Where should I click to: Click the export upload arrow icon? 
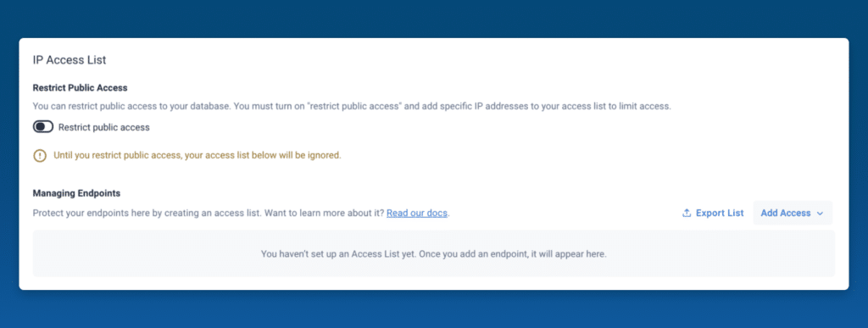[x=687, y=213]
